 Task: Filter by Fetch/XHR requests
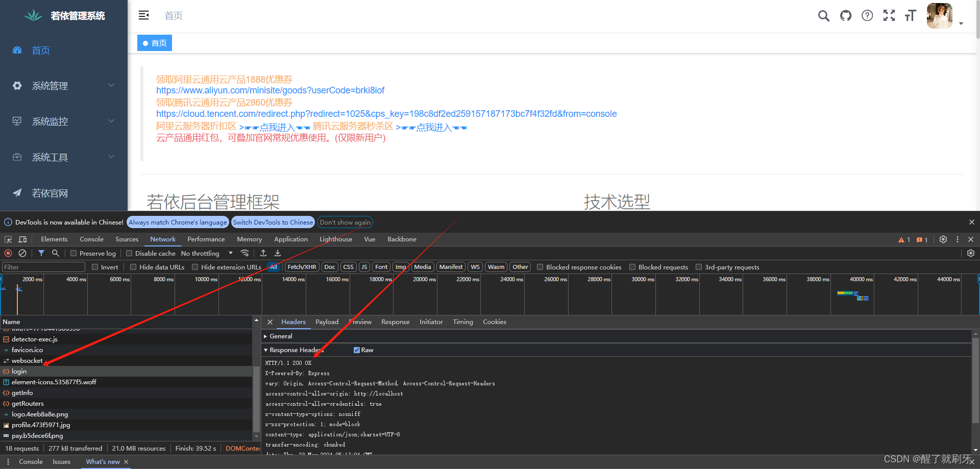coord(302,267)
